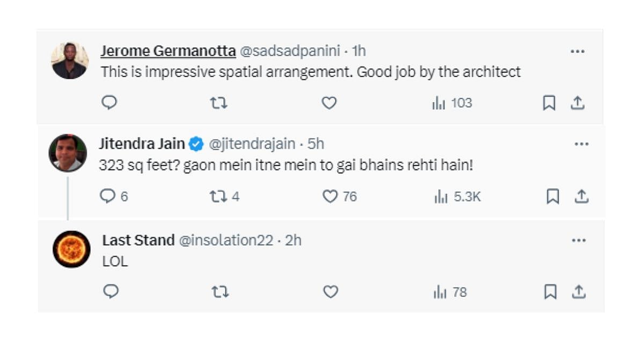Open Jerome Germanotta's profile name link

coord(168,51)
